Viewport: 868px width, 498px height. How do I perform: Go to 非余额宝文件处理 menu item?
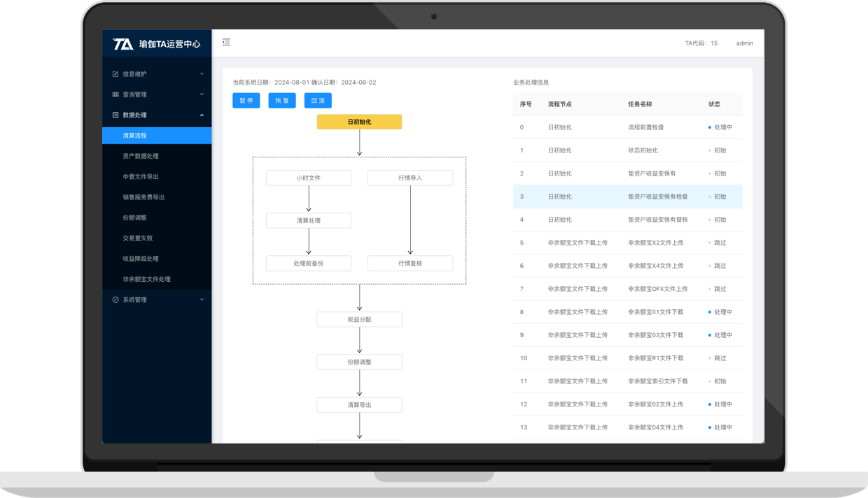pyautogui.click(x=146, y=280)
